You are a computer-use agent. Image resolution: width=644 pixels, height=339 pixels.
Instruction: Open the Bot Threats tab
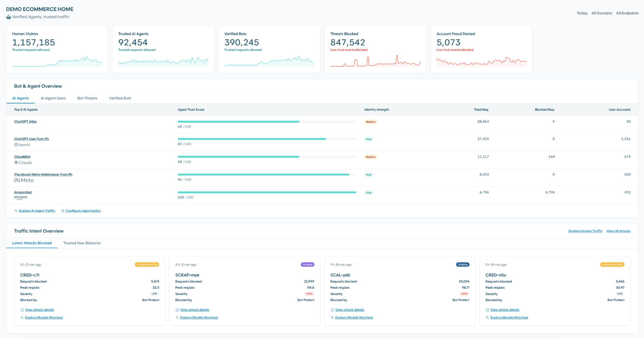[87, 98]
